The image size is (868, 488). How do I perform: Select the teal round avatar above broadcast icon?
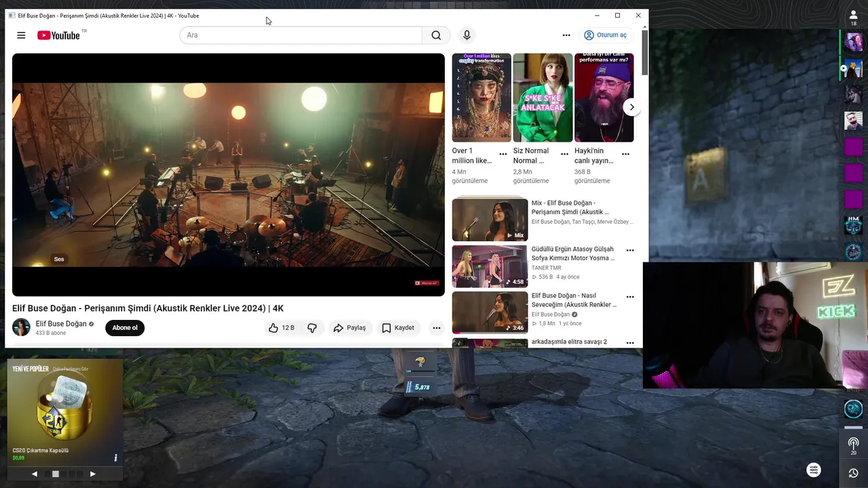point(853,409)
